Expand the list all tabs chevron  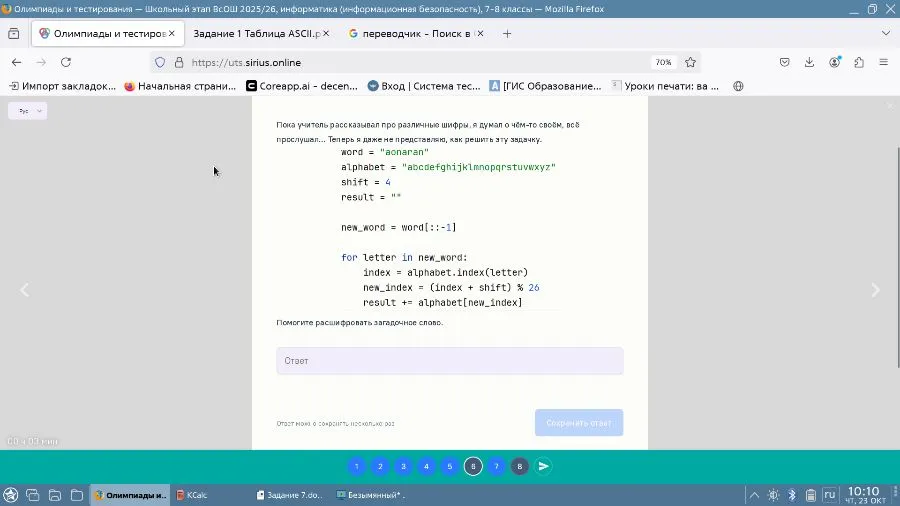click(x=886, y=34)
